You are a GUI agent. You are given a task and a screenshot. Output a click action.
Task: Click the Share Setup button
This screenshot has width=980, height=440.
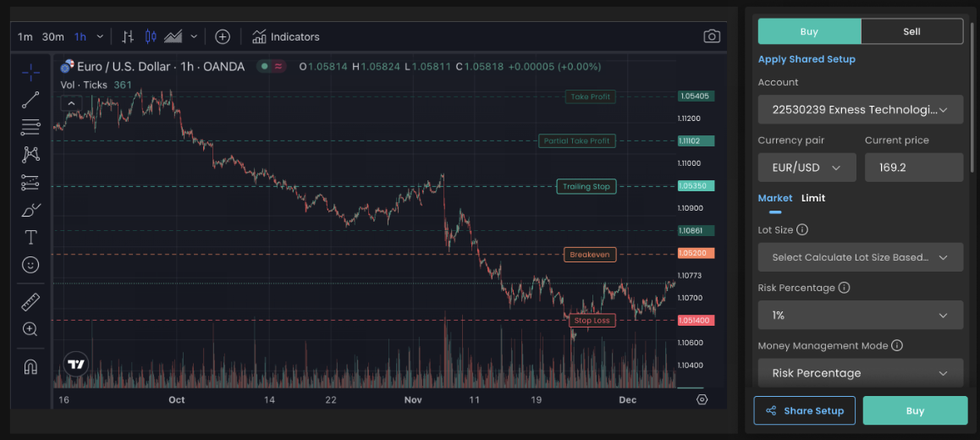pos(804,410)
